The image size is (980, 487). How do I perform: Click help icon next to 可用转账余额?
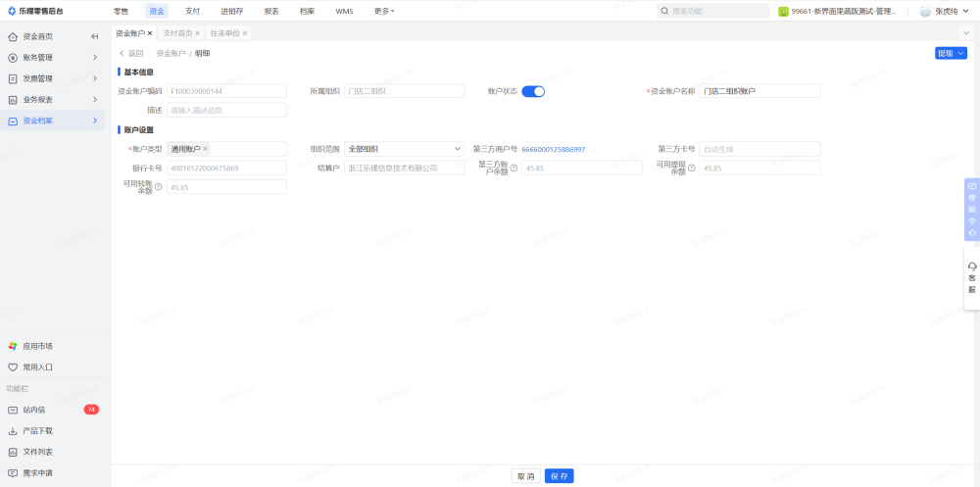158,186
